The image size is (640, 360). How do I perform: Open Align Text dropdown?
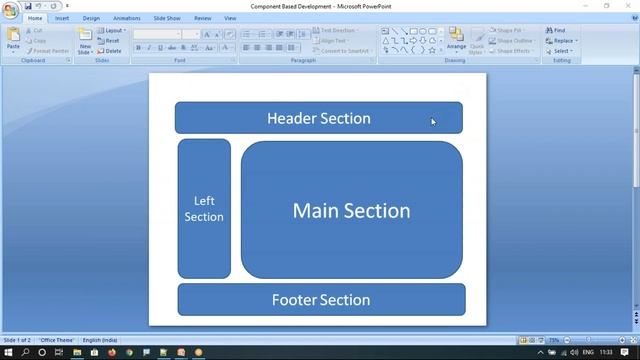pos(331,41)
